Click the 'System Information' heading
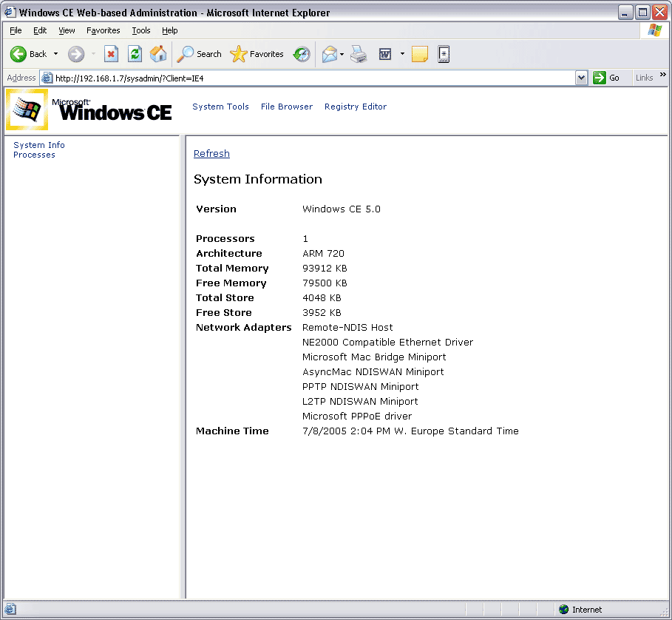Screen dimensions: 672x620 (x=257, y=179)
